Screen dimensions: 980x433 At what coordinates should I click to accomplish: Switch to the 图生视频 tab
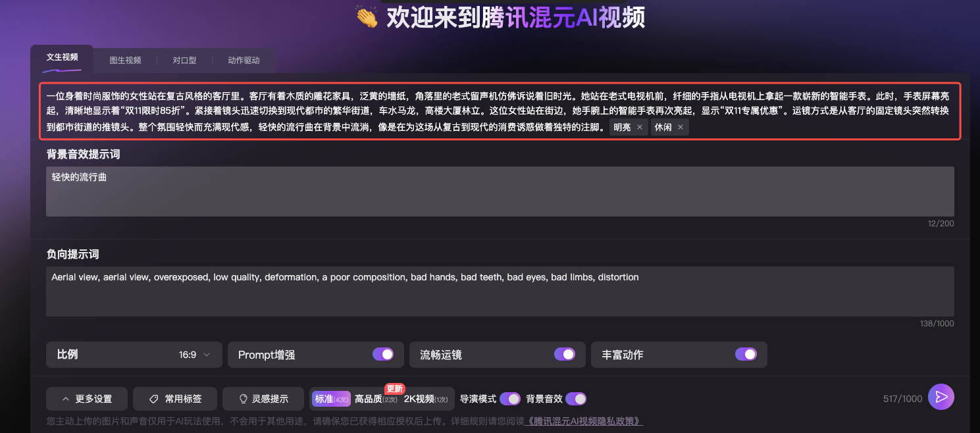[x=125, y=60]
